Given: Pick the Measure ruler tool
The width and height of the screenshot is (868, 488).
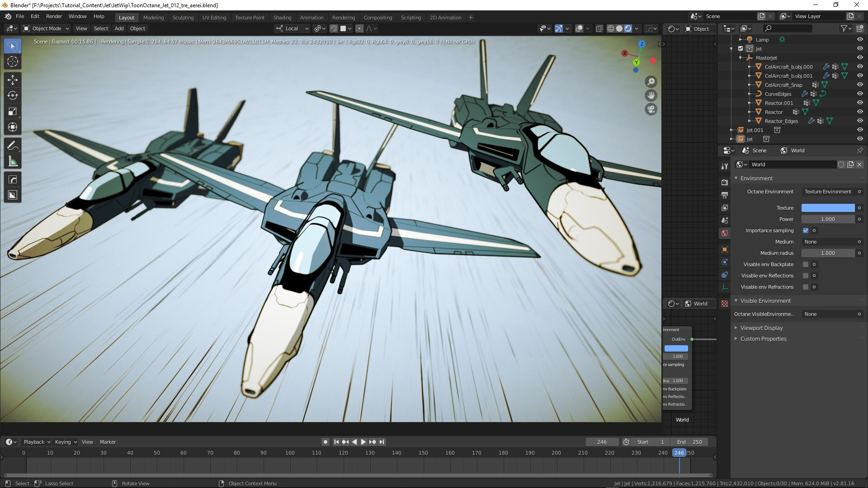Looking at the screenshot, I should coord(13,162).
